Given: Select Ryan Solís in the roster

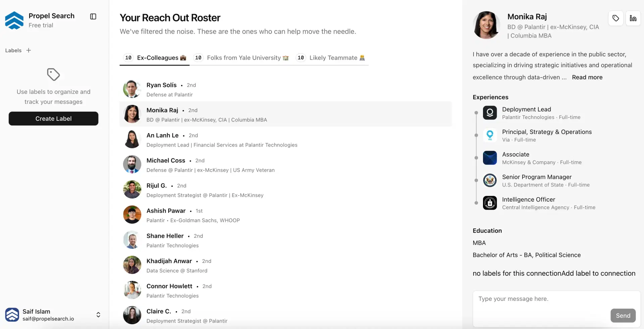Looking at the screenshot, I should click(286, 89).
